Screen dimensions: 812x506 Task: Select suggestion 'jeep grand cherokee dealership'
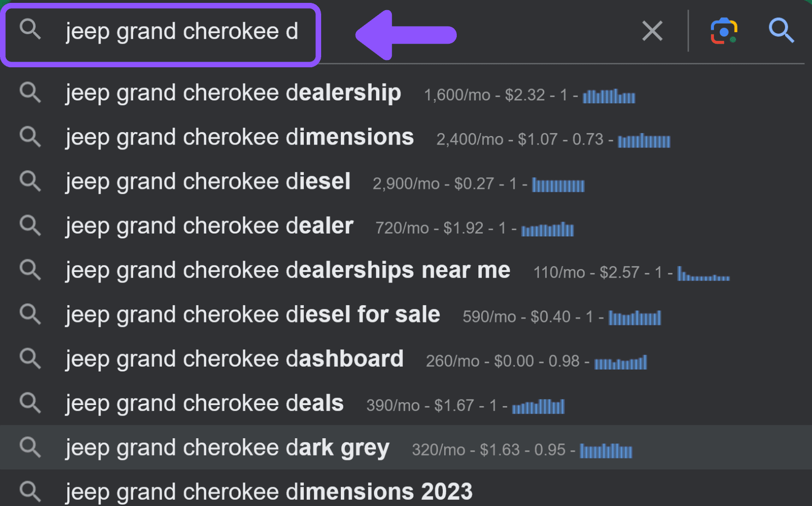406,93
